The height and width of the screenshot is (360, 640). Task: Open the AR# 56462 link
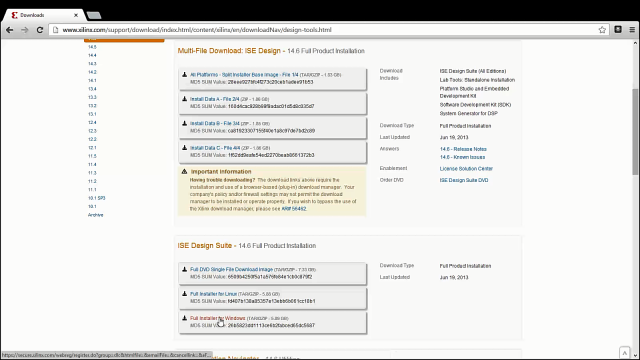pos(293,209)
